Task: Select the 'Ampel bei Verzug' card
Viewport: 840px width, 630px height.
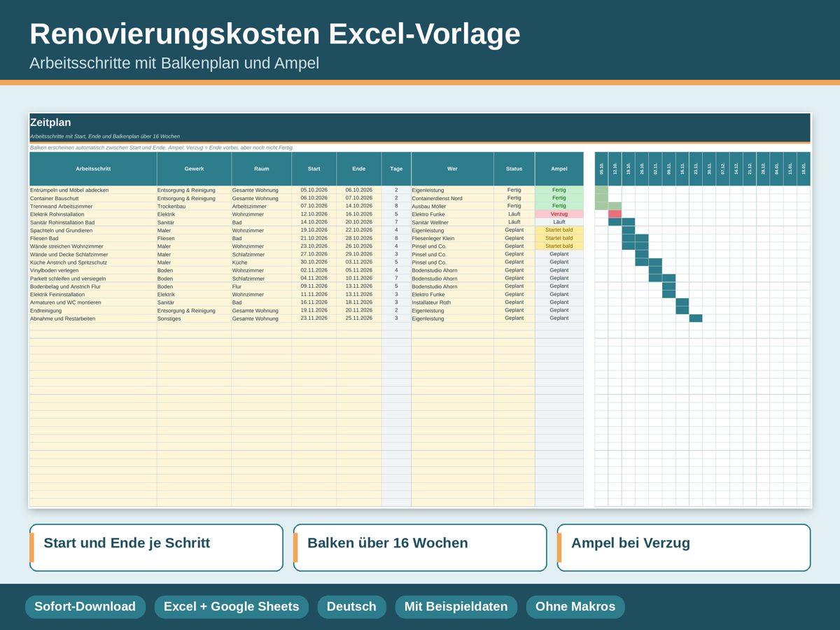Action: (684, 547)
